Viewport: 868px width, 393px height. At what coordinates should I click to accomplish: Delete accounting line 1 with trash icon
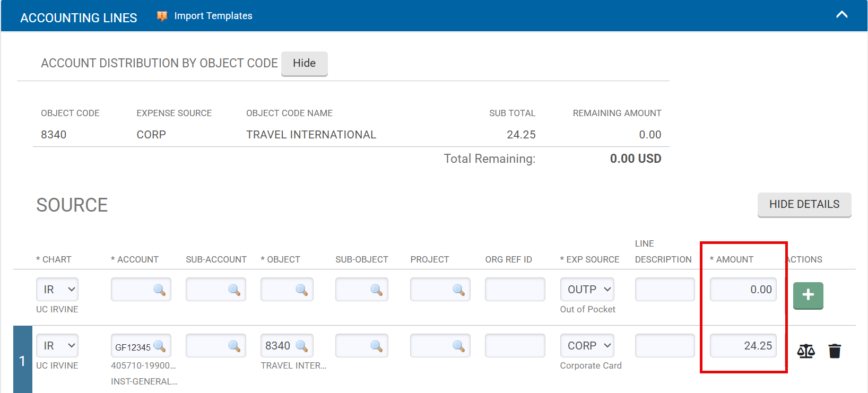(x=834, y=351)
